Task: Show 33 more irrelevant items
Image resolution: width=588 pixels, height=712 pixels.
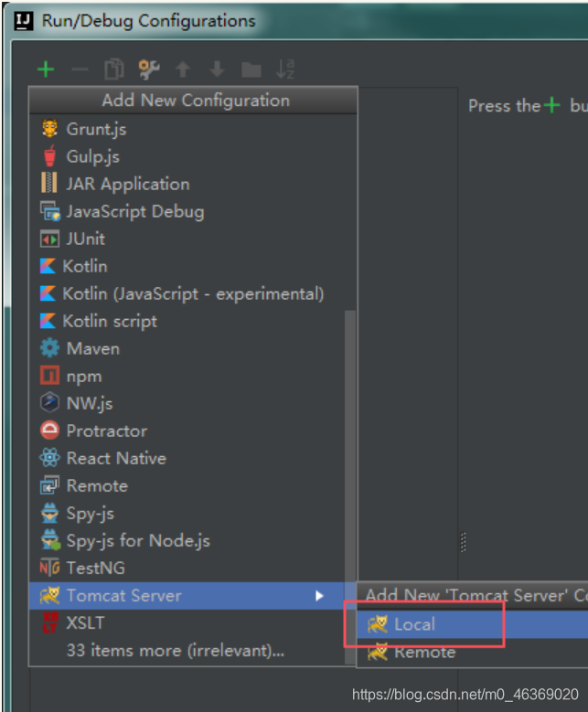Action: [x=176, y=650]
